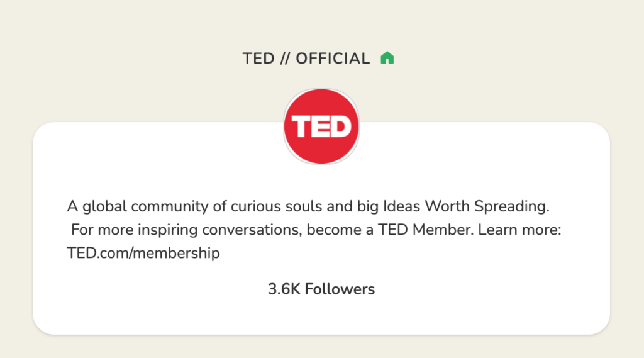Click the "Ideas Worth Spreading" phrase
The image size is (644, 358).
[x=466, y=206]
